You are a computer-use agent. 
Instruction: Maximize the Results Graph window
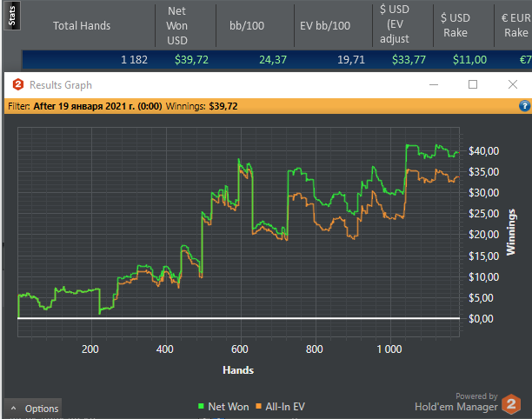473,84
